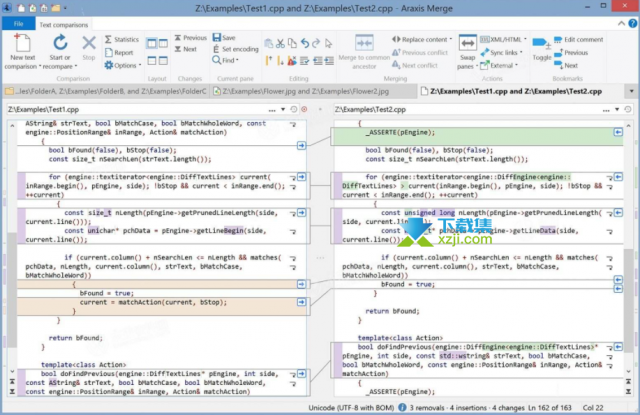This screenshot has width=640, height=415.
Task: Jump to Previous bookmark
Action: 571,52
